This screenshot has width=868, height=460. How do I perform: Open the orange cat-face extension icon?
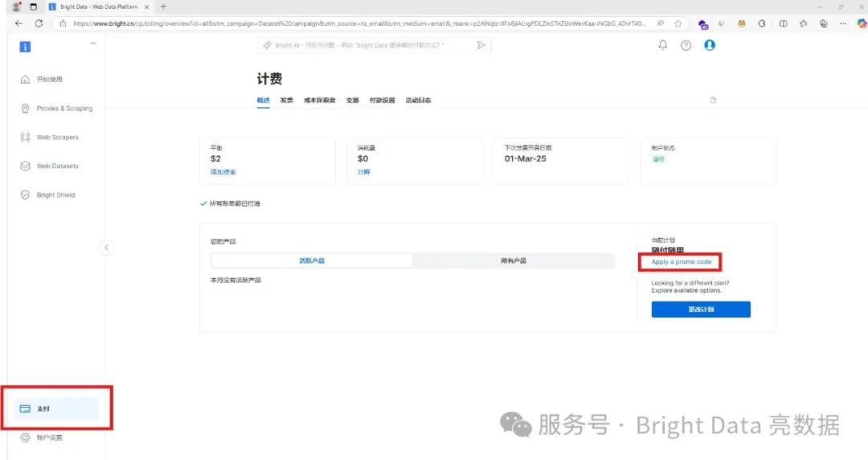coord(742,23)
